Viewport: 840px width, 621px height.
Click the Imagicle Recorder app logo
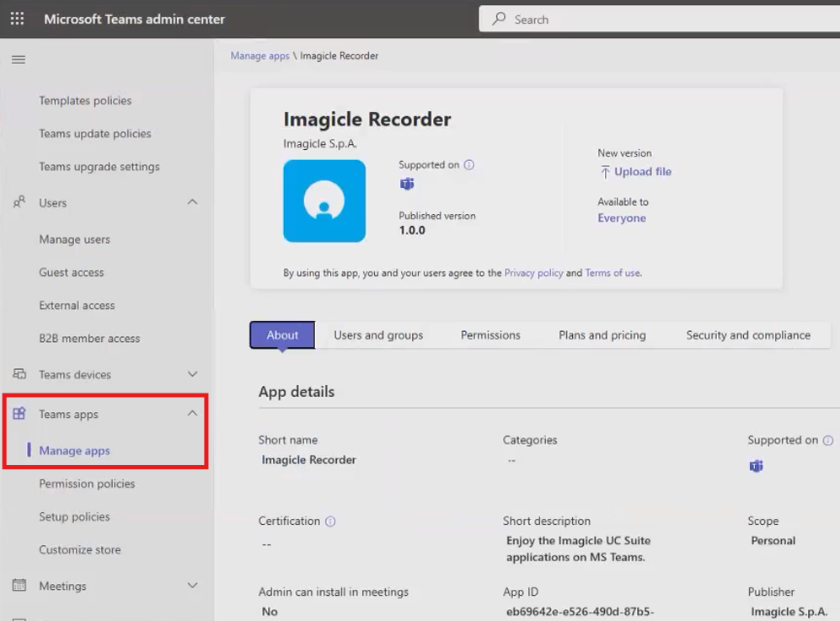tap(324, 201)
